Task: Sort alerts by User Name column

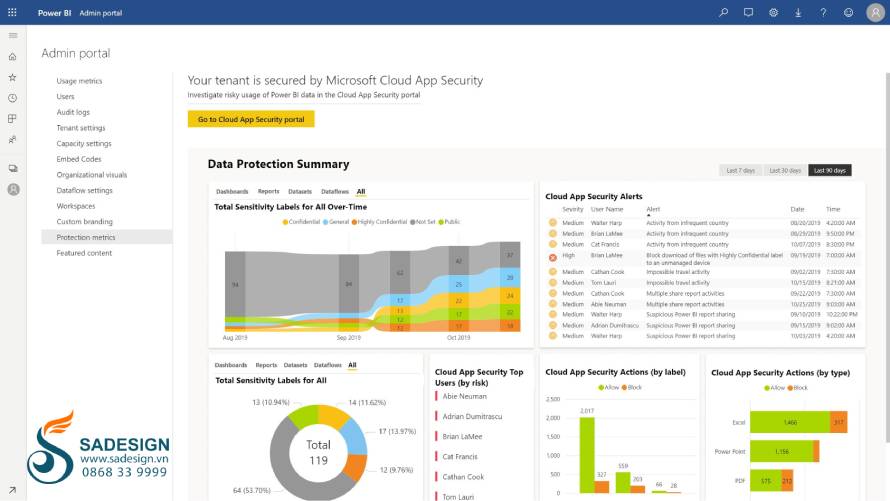Action: (607, 209)
